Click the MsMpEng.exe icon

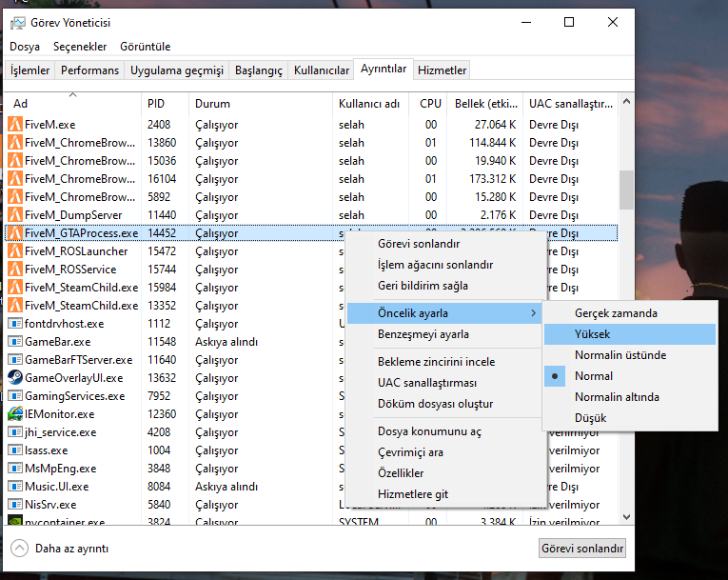[15, 469]
